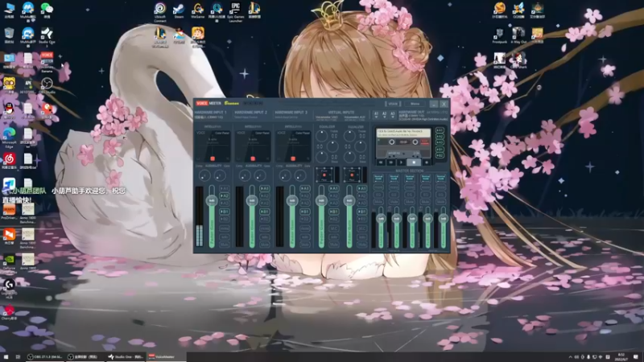The width and height of the screenshot is (644, 362).
Task: Click the Gate knob on Hardware Input 2
Action: point(260,175)
